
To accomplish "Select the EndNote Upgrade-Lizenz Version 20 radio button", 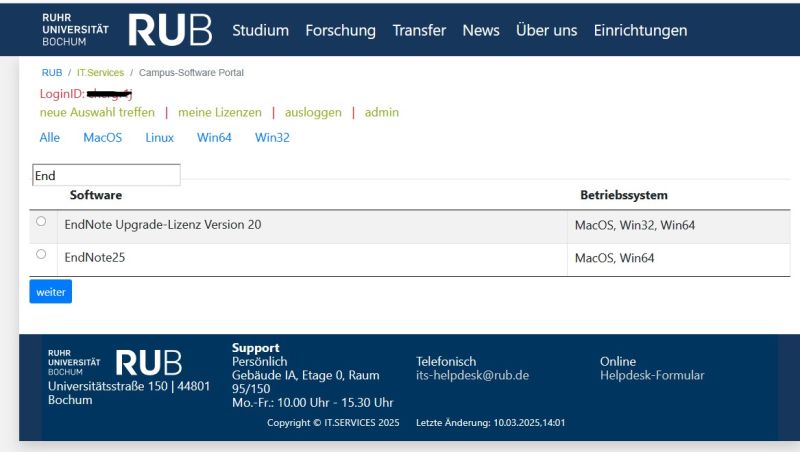I will click(40, 222).
